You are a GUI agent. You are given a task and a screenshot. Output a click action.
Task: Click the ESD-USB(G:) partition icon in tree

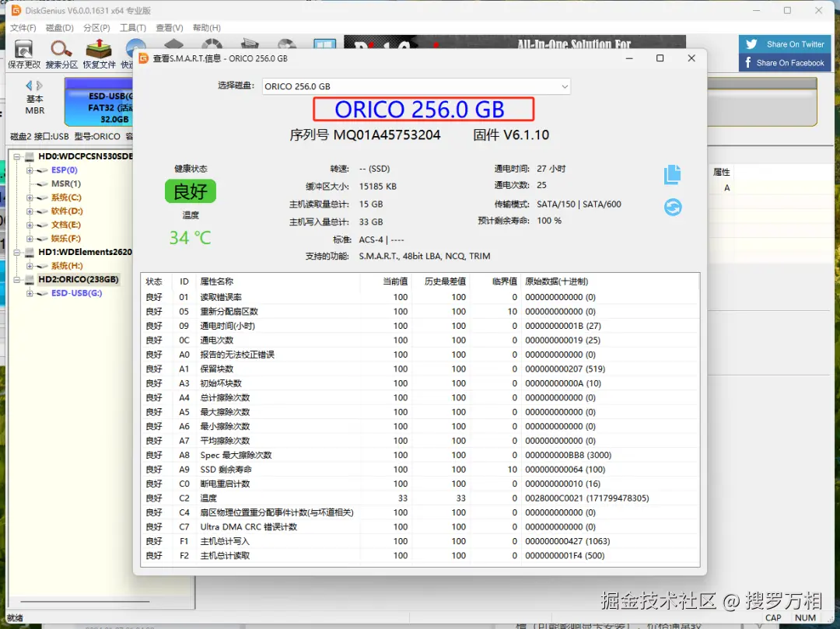coord(43,293)
